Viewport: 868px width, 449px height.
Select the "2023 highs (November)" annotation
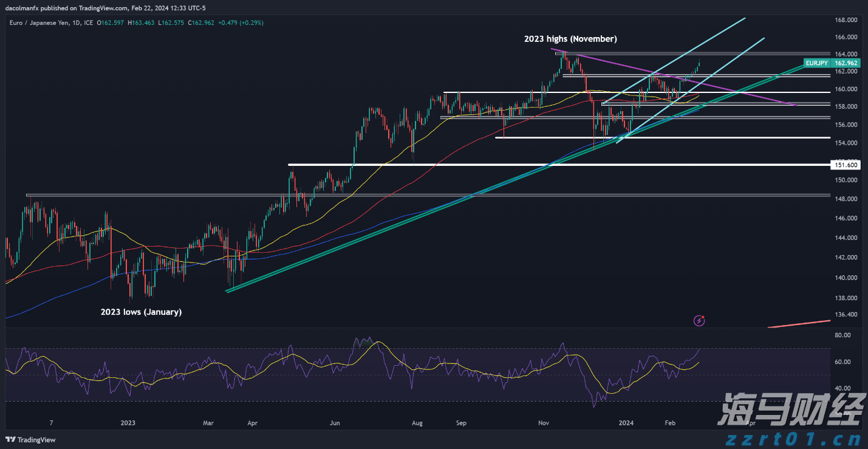click(x=570, y=39)
